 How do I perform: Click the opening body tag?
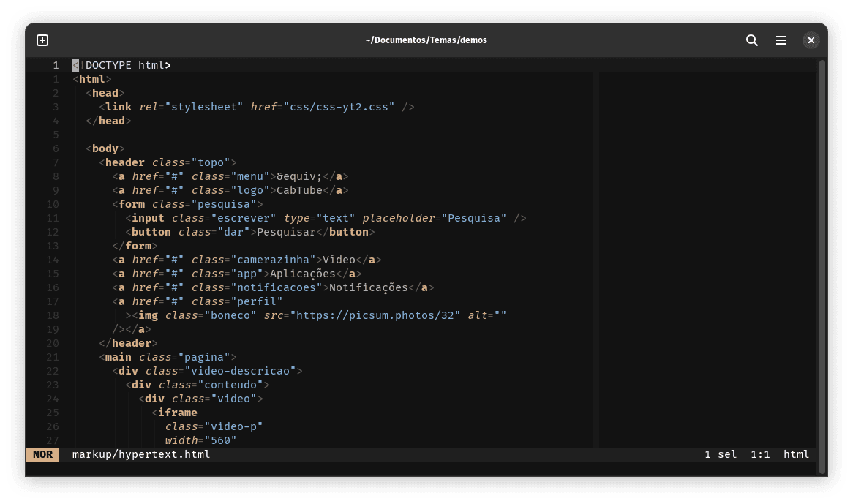105,148
